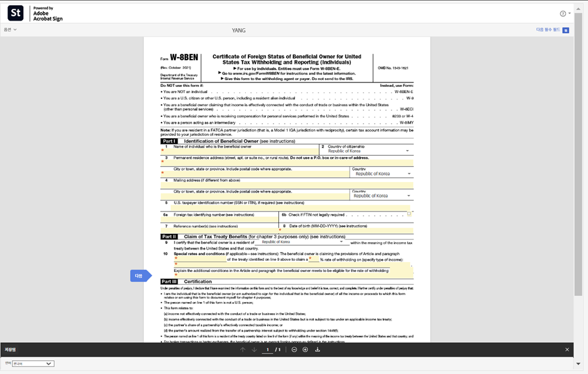The height and width of the screenshot is (374, 588).
Task: Click U.S. taxpayer identification number field
Action: coord(290,208)
